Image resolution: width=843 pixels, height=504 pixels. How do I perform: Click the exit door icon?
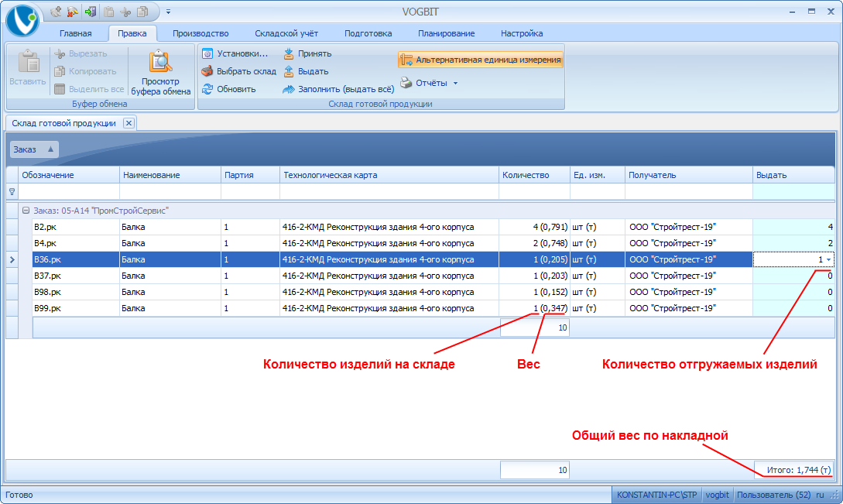[x=91, y=12]
